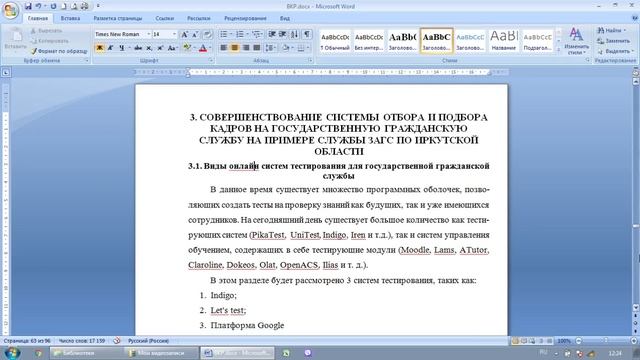Expand the font color dropdown arrow

210,48
